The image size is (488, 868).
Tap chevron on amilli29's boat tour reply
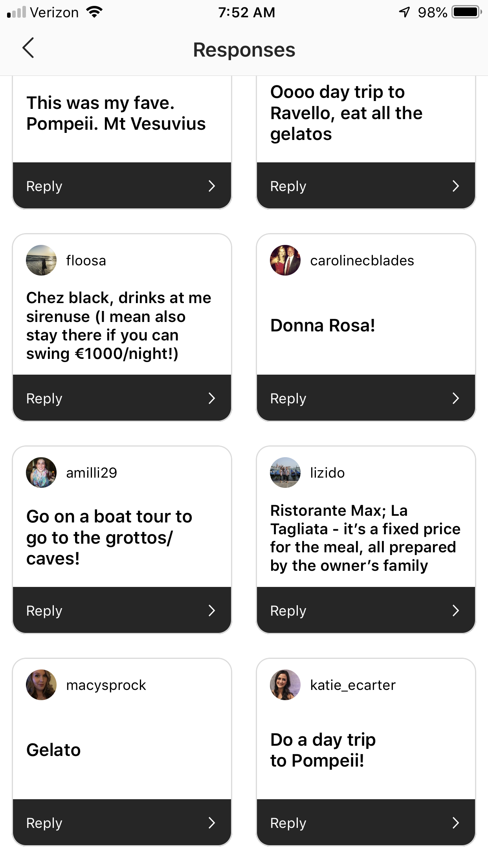[x=212, y=611]
